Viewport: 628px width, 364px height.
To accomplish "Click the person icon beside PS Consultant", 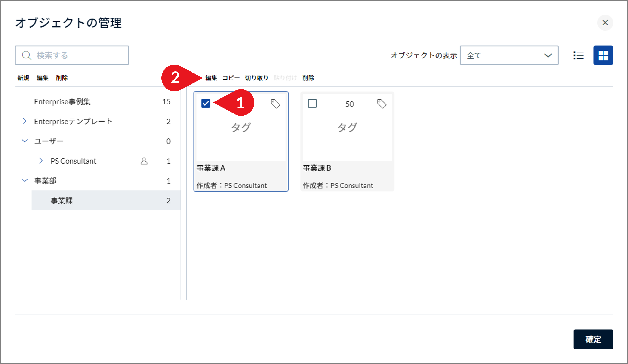I will pyautogui.click(x=144, y=161).
